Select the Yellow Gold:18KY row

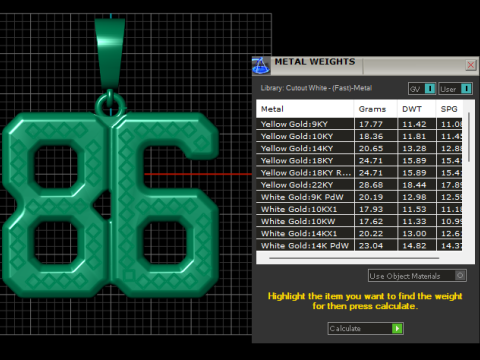pyautogui.click(x=359, y=161)
